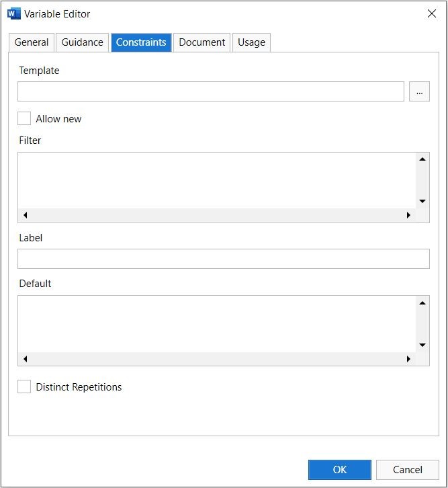Click Filter box scroll up arrow
This screenshot has width=448, height=488.
(x=422, y=159)
